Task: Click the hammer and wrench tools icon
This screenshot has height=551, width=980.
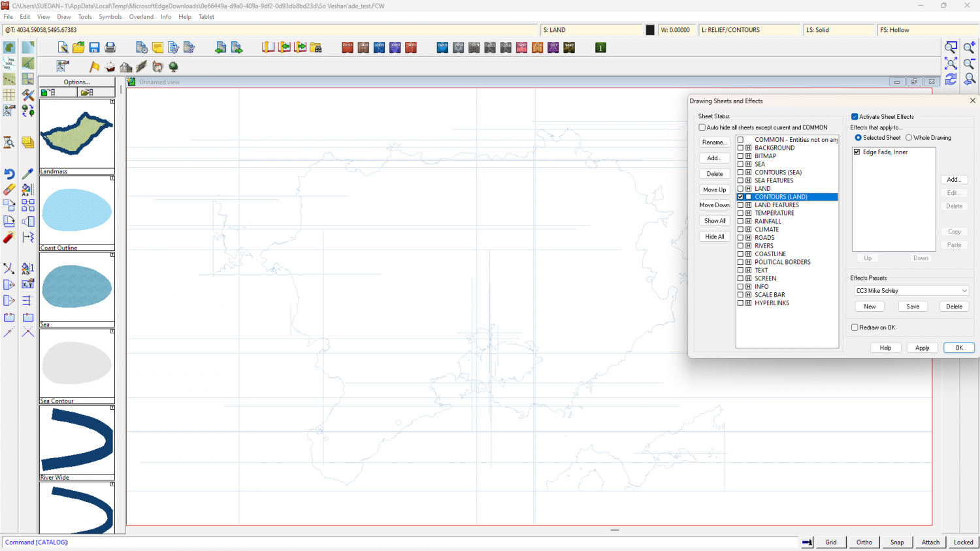Action: [x=28, y=95]
